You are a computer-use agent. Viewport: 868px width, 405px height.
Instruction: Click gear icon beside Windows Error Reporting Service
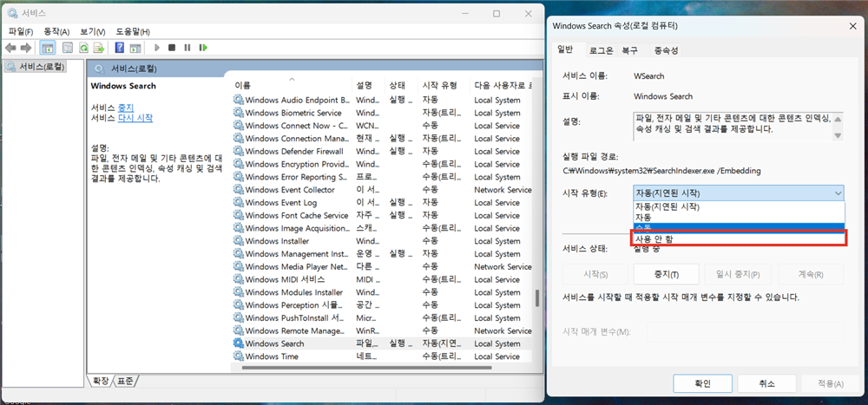click(x=238, y=177)
